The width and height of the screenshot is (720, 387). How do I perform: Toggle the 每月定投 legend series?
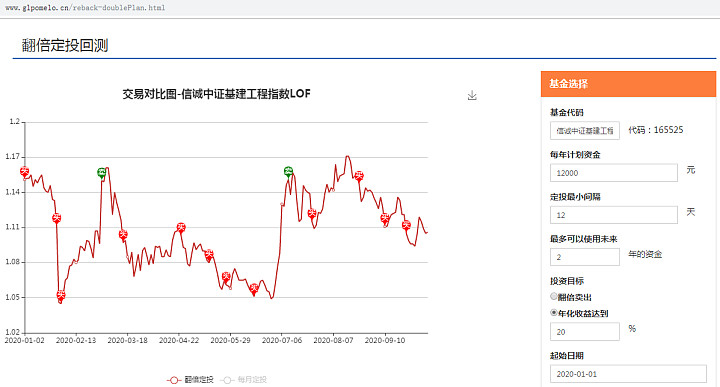click(244, 380)
